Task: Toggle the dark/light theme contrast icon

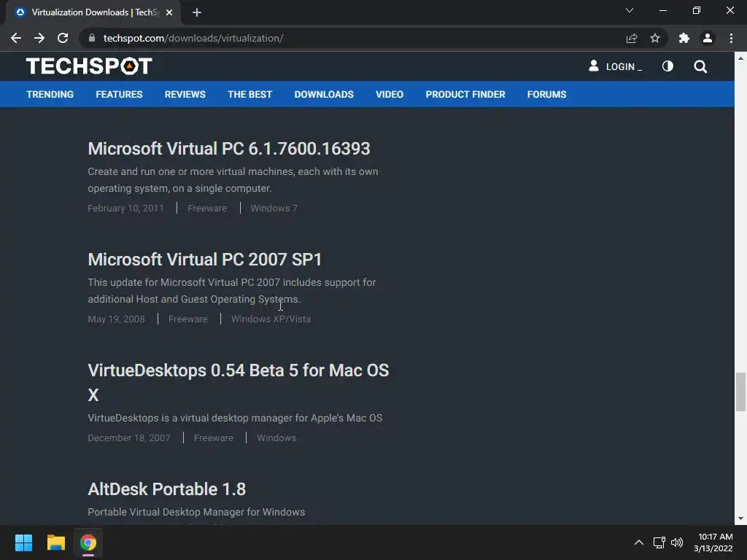Action: tap(667, 66)
